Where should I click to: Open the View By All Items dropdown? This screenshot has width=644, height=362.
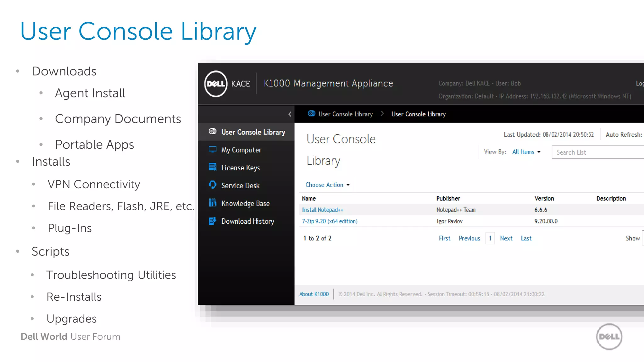(526, 152)
